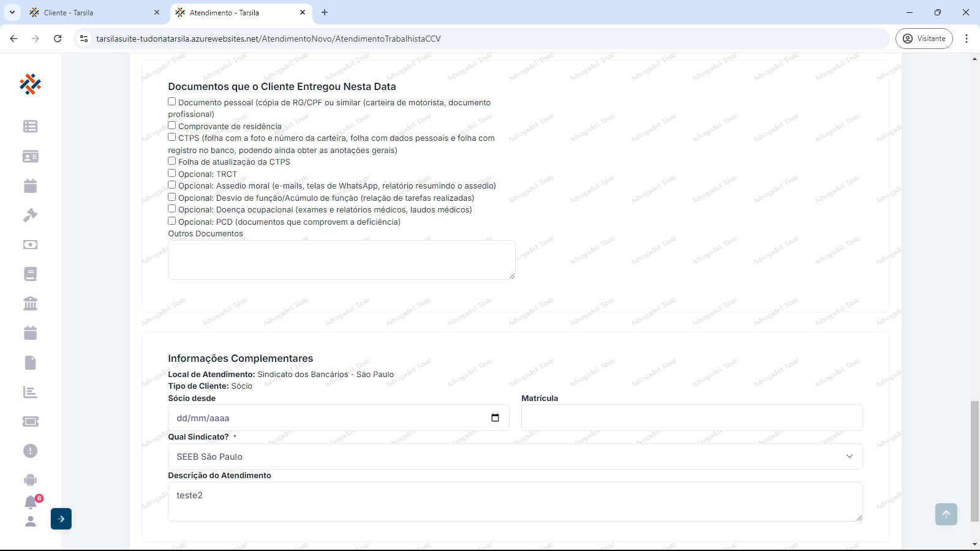980x551 pixels.
Task: Click the Android robot sidebar icon
Action: pos(30,480)
